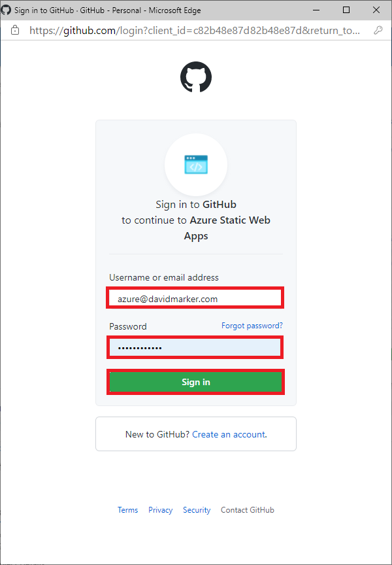Viewport: 392px width, 565px height.
Task: Open the Forgot password? link
Action: click(252, 326)
